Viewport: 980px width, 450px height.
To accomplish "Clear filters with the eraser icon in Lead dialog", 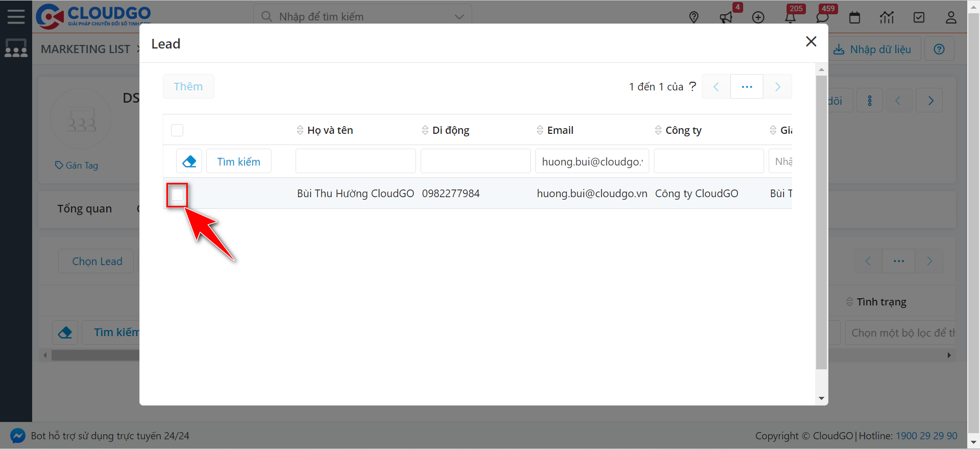I will tap(189, 161).
